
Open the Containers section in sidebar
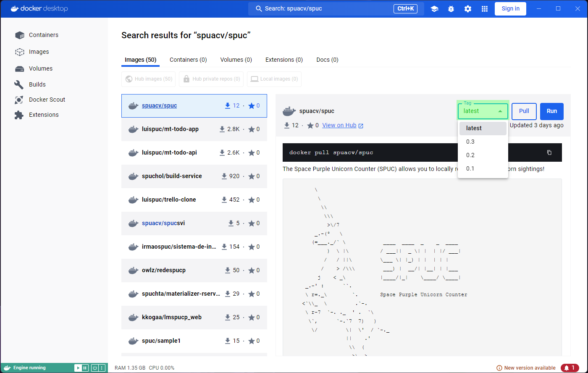click(37, 35)
